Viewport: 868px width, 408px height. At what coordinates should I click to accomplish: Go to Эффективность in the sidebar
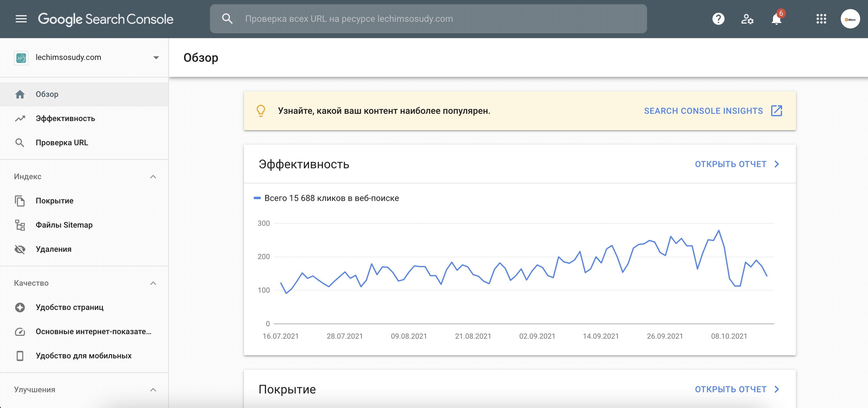tap(65, 119)
